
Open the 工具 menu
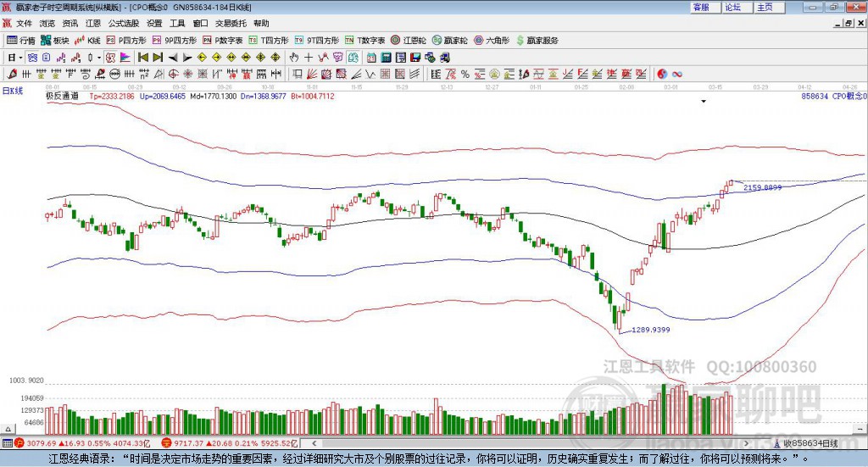(x=177, y=23)
